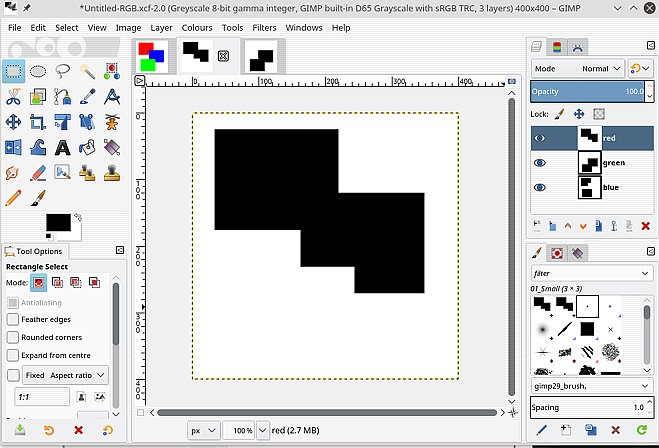Select the Eraser tool
Screen dimensions: 659x448
pos(38,173)
